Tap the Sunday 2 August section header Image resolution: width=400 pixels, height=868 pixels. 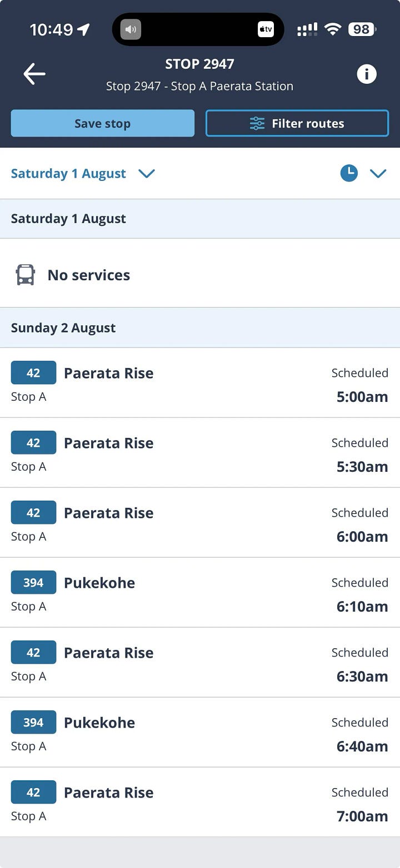tap(200, 328)
